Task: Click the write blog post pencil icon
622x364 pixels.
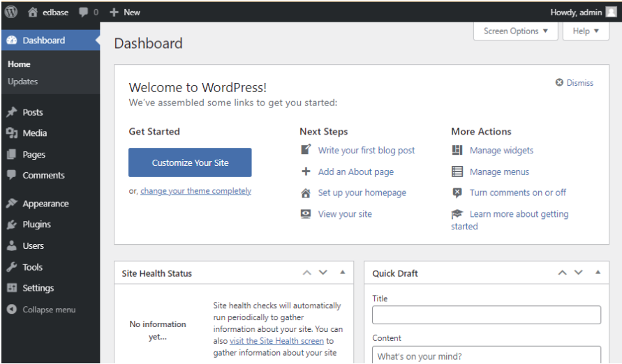Action: [306, 150]
